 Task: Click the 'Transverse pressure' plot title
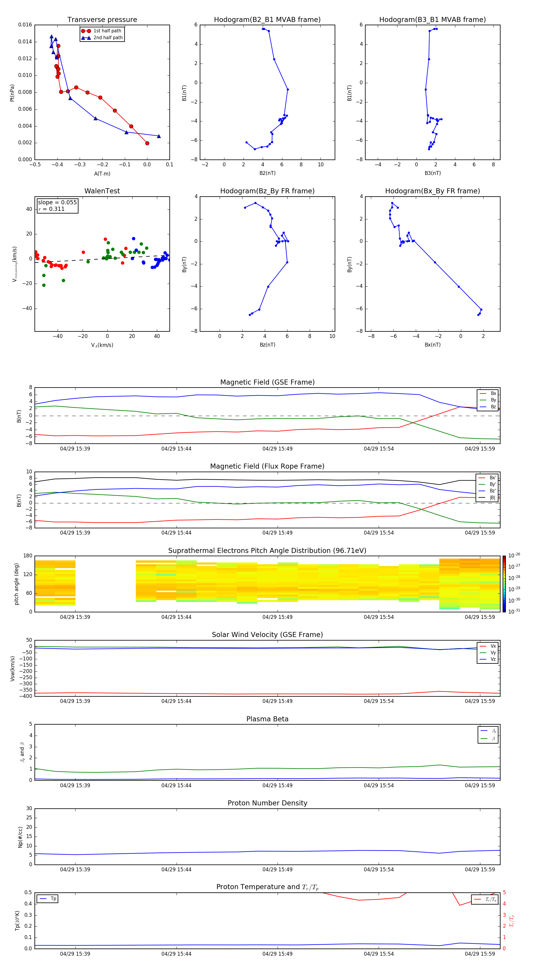[102, 19]
